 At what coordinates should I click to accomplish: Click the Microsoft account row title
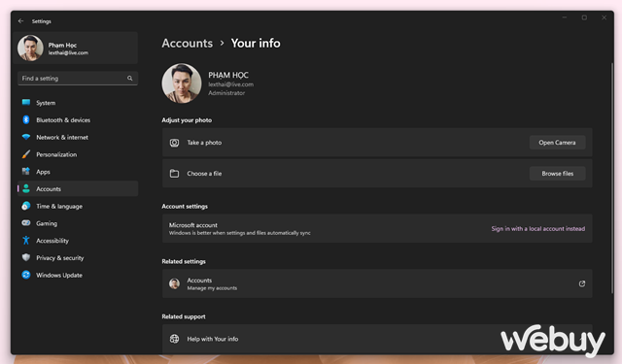click(193, 225)
